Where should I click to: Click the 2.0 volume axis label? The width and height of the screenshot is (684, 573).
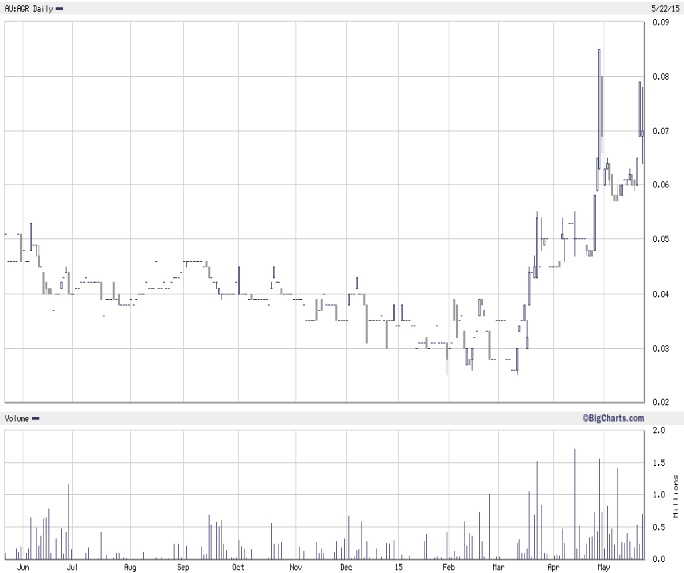(657, 430)
